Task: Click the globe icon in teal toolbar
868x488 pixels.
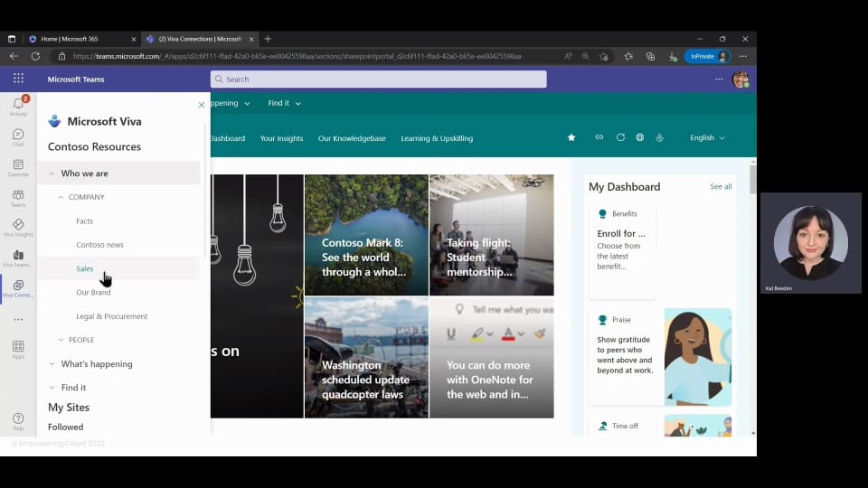Action: [640, 137]
